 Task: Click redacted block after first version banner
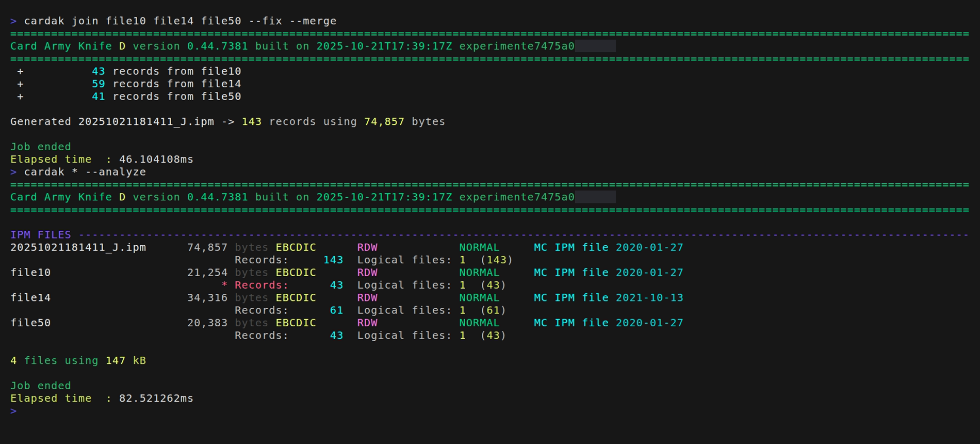[595, 46]
